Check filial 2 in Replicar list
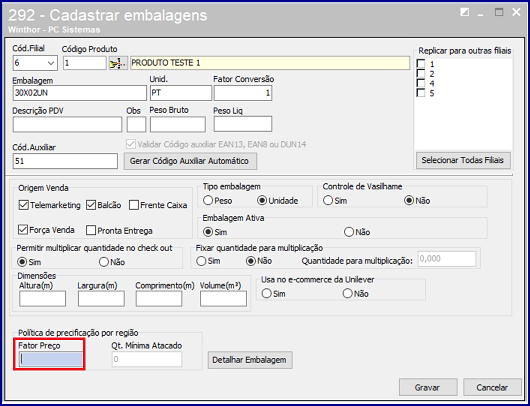The width and height of the screenshot is (530, 406). 421,73
